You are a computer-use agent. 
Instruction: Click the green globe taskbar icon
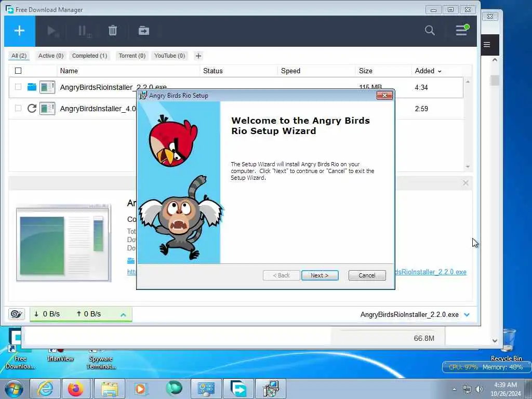pyautogui.click(x=174, y=389)
